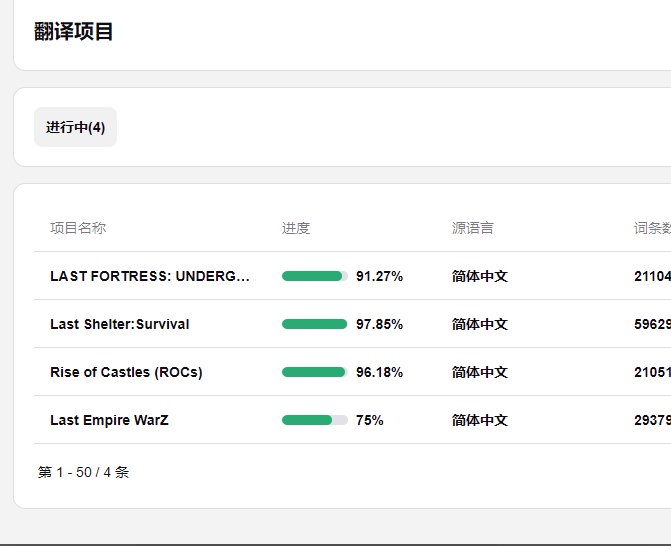Open the Rise of Castles (ROCs) project
This screenshot has width=671, height=546.
(x=126, y=372)
